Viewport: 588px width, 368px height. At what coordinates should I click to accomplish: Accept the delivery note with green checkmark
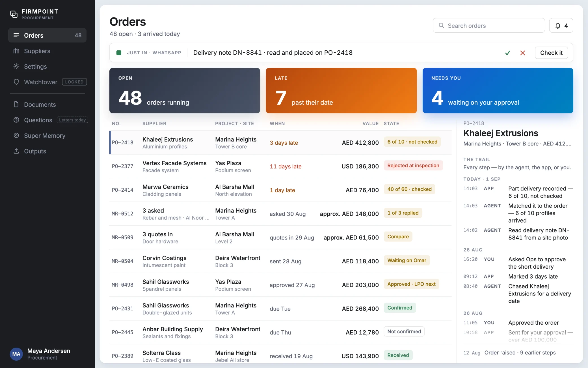click(508, 53)
